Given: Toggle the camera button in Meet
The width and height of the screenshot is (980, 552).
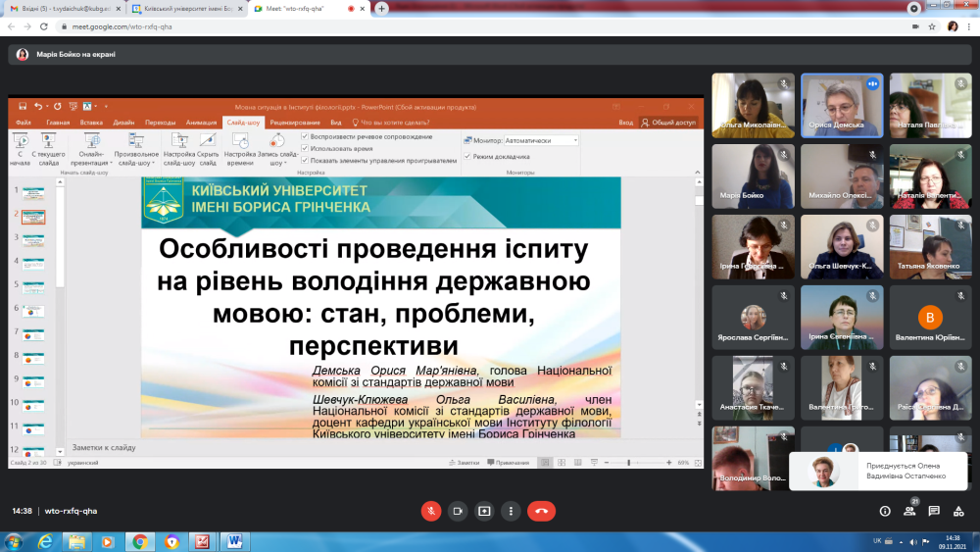Looking at the screenshot, I should pos(458,511).
